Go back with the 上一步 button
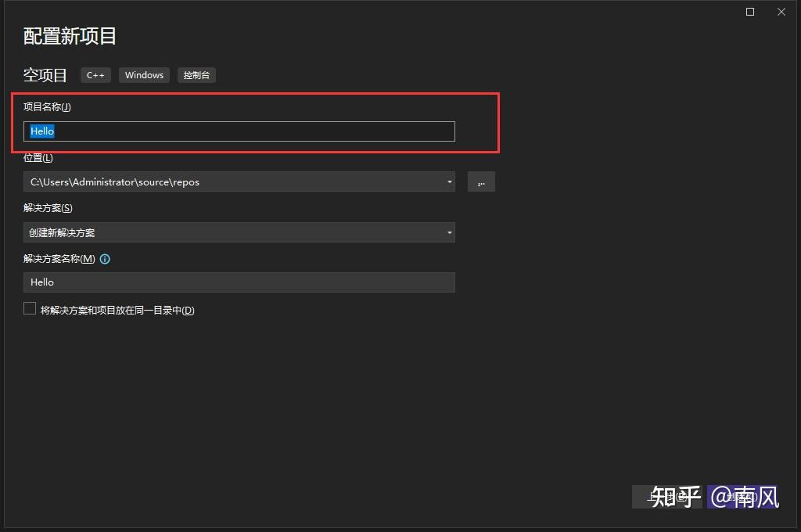Image resolution: width=801 pixels, height=532 pixels. point(665,496)
